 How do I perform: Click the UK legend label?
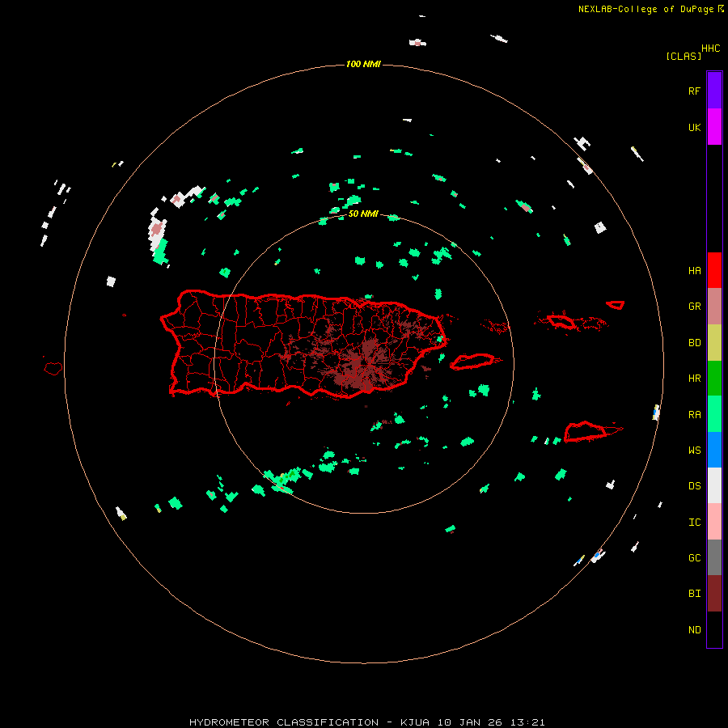[x=694, y=127]
